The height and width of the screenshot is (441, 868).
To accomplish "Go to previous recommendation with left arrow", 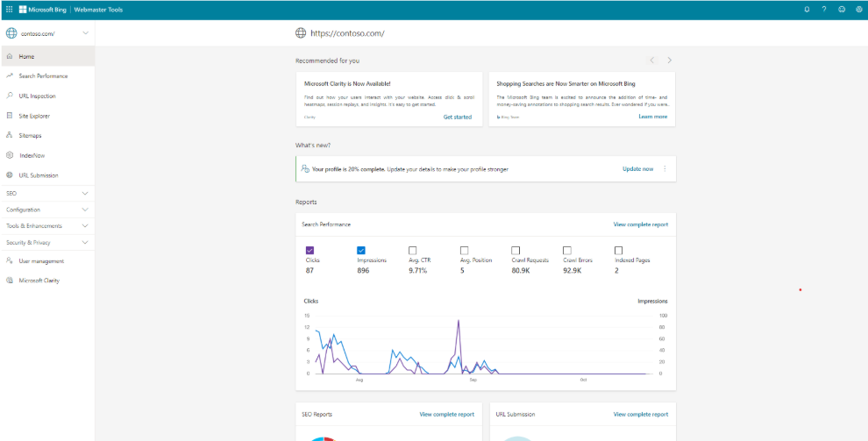I will [652, 60].
